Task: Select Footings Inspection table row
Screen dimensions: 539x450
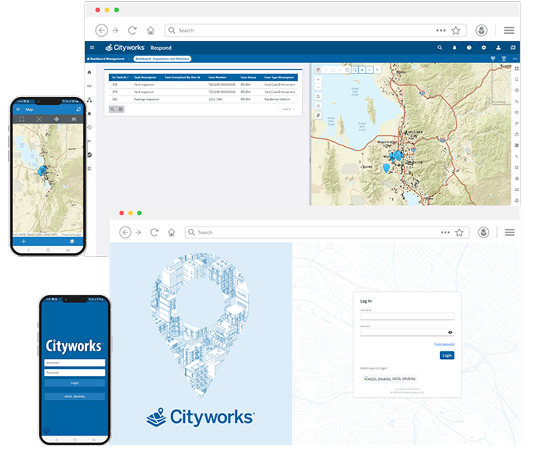Action: (203, 99)
